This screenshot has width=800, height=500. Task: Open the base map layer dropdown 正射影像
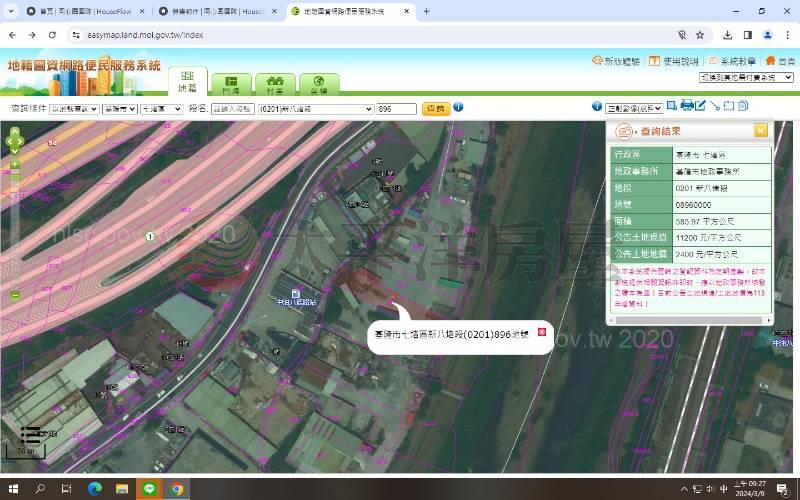(x=634, y=107)
